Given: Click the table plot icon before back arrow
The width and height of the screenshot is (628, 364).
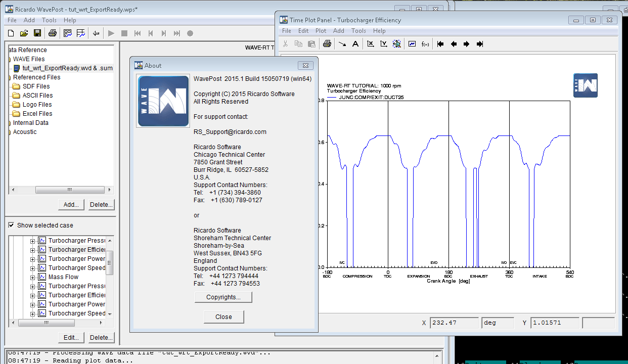Looking at the screenshot, I should point(80,33).
